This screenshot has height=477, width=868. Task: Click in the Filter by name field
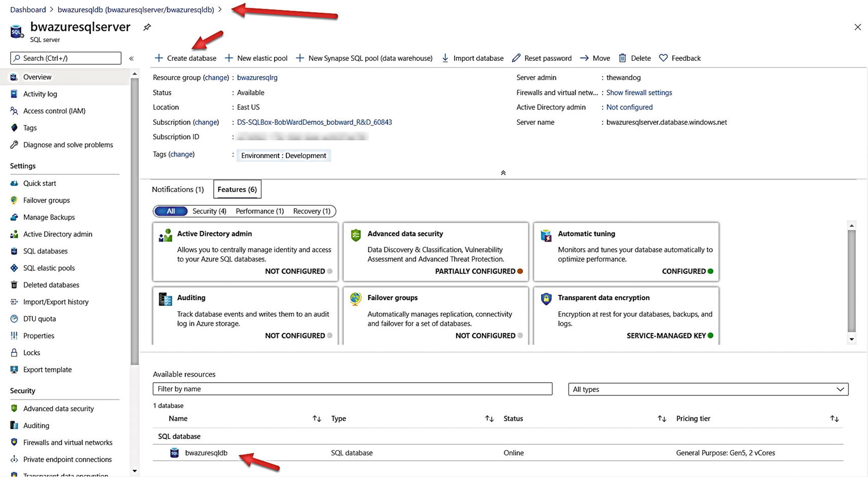pos(352,389)
